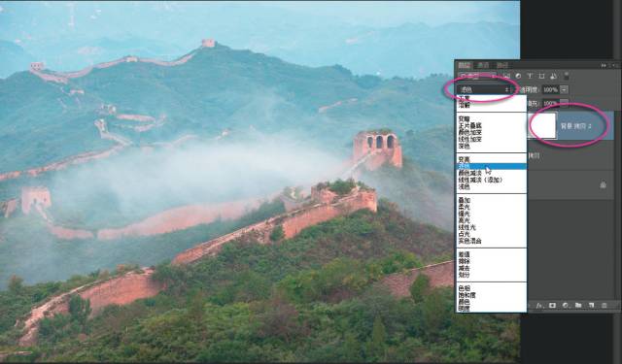
Task: Choose 正常 blend mode
Action: (492, 98)
